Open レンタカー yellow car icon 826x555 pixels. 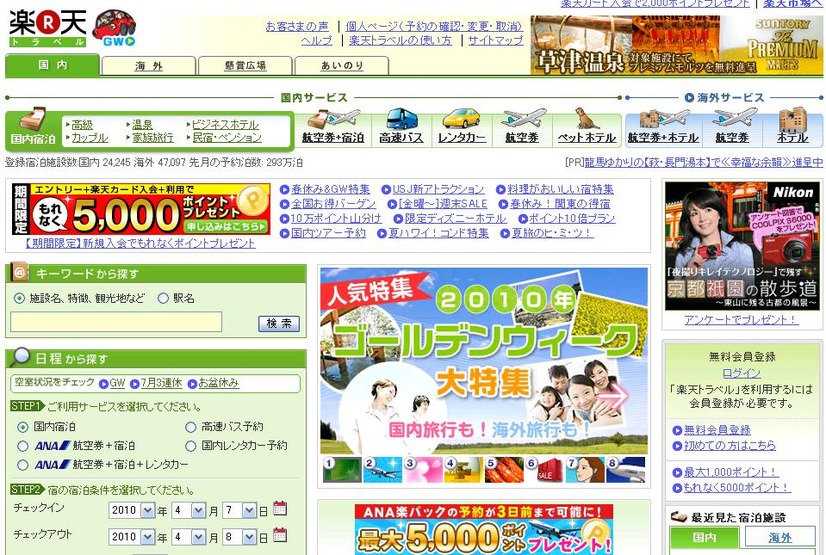[461, 126]
